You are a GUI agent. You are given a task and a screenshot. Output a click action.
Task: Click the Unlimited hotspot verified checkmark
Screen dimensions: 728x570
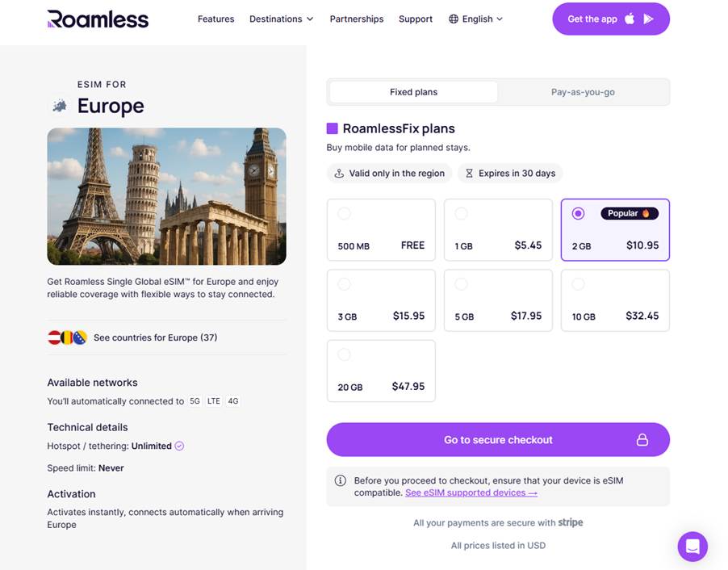tap(179, 446)
